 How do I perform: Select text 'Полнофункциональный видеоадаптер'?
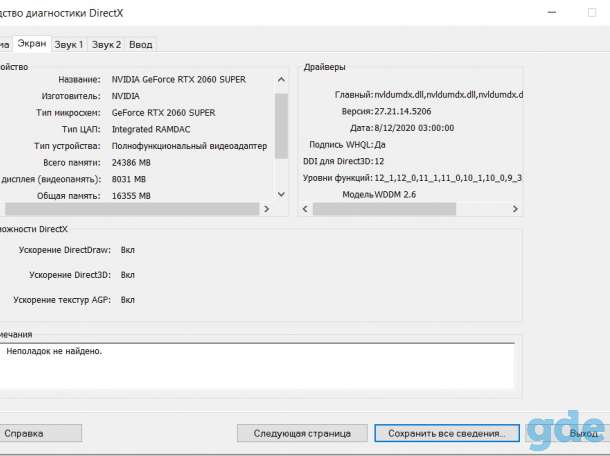[189, 146]
